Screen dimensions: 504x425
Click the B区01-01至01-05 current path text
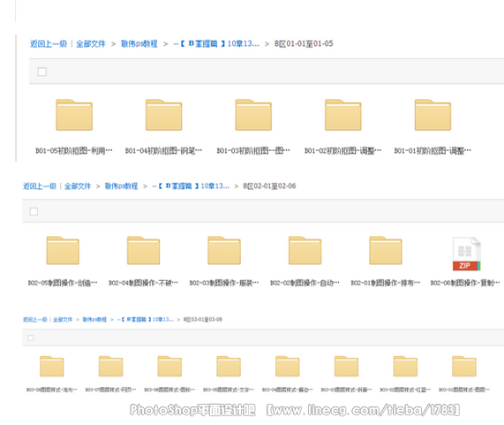pos(304,44)
